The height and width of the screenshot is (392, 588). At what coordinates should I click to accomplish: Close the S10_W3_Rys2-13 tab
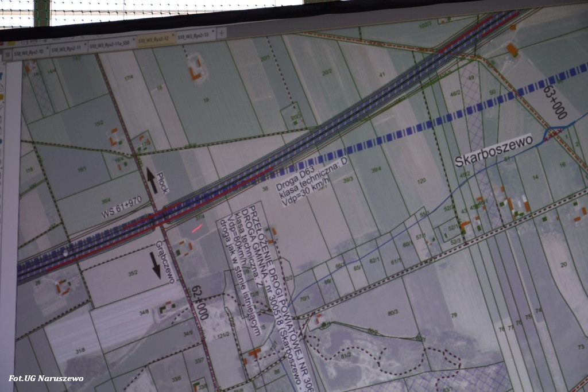tap(214, 32)
